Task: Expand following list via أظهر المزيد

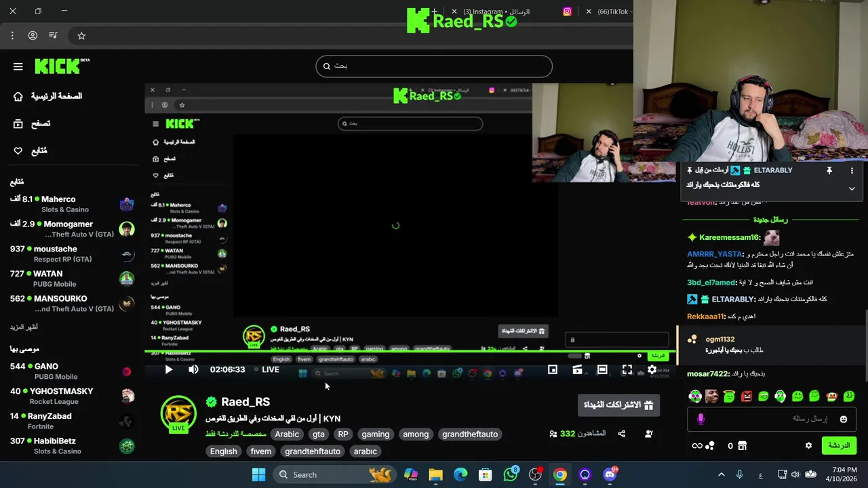Action: point(24,327)
